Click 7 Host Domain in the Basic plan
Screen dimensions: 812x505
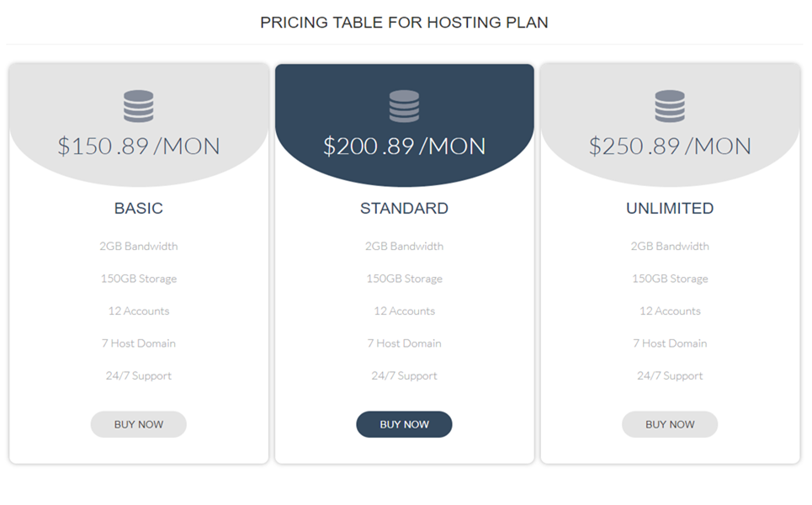[x=138, y=343]
